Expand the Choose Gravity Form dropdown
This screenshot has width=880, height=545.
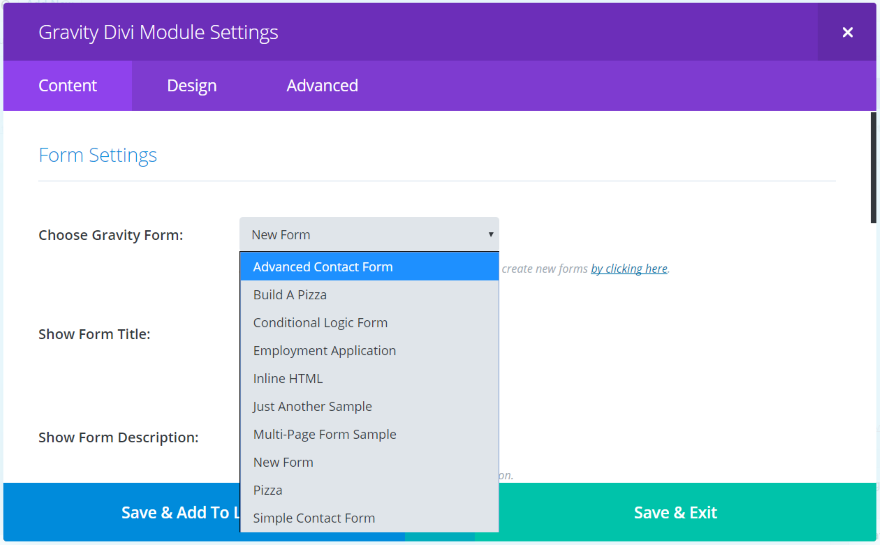pyautogui.click(x=368, y=235)
